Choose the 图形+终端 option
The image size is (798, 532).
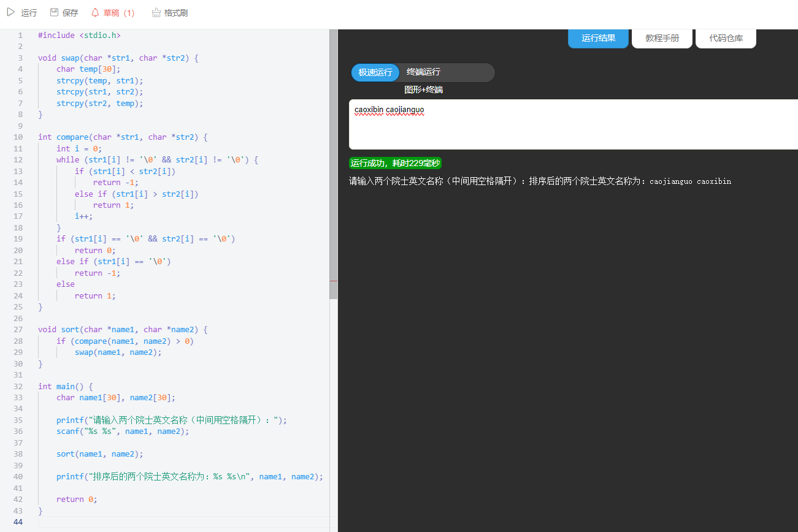pos(423,89)
